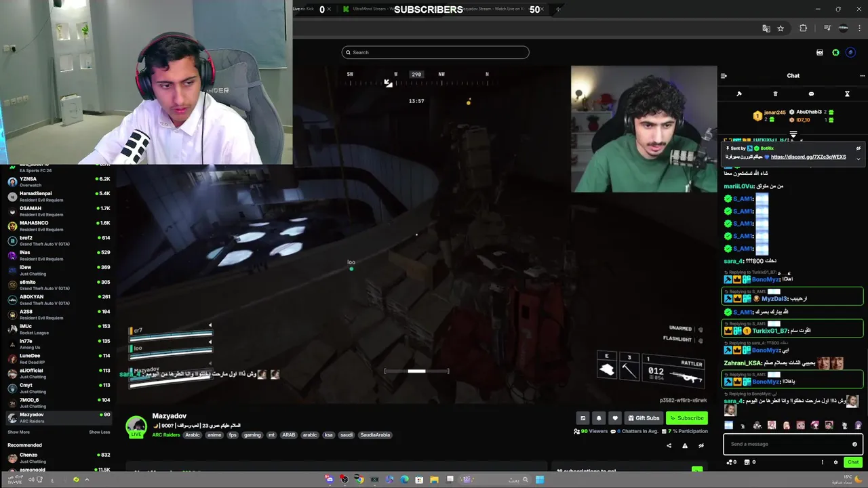The height and width of the screenshot is (488, 868).
Task: Click username Zahrani_KSA in chat
Action: point(743,363)
